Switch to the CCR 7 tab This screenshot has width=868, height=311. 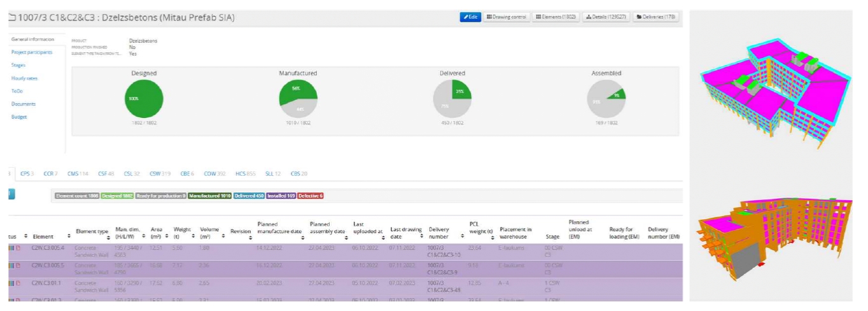(x=50, y=173)
